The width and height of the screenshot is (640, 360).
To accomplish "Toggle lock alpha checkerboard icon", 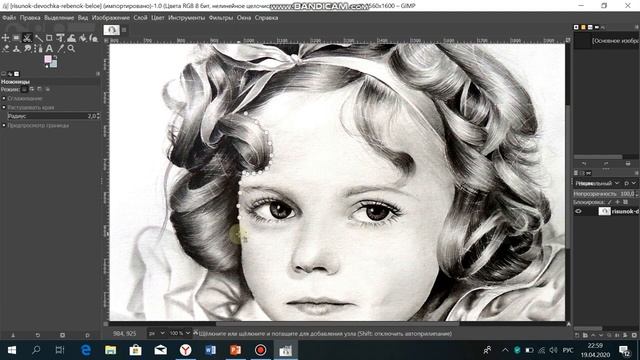I will tap(625, 202).
